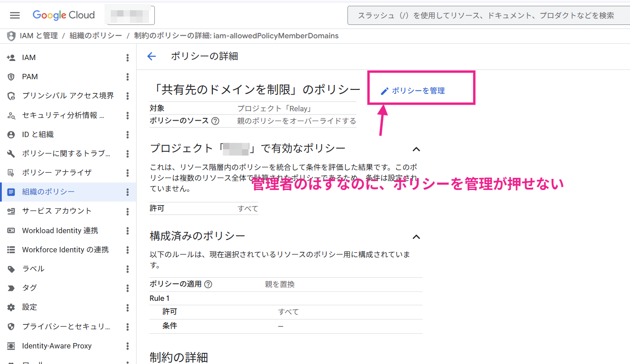The image size is (630, 364).
Task: Open 'ID と組織' sidebar item
Action: pyautogui.click(x=68, y=134)
